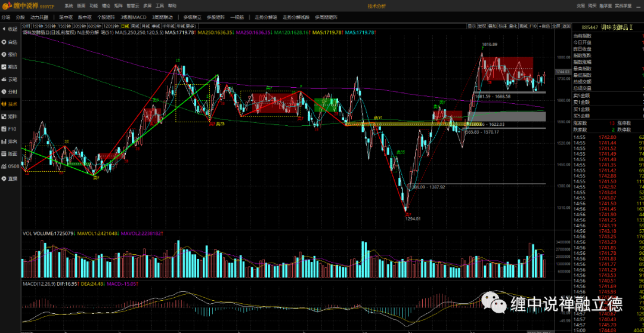Click MACD(12,26,9) indicator label
The height and width of the screenshot is (333, 644).
(x=39, y=283)
